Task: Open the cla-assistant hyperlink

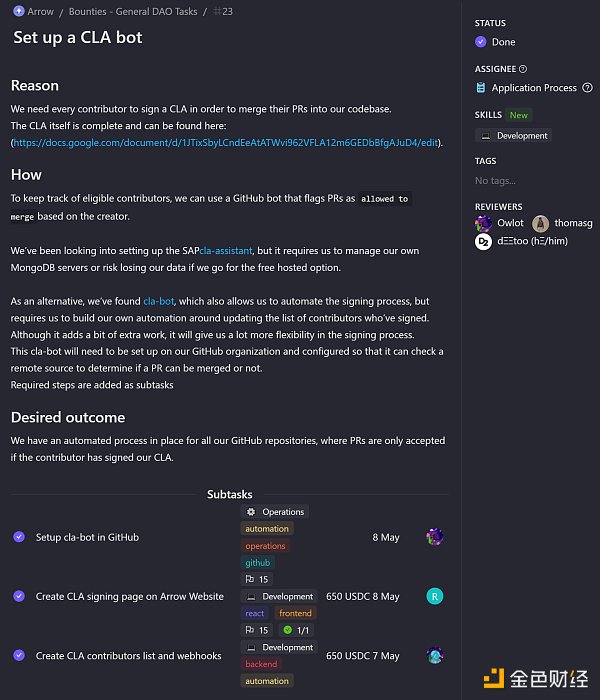Action: [x=226, y=250]
